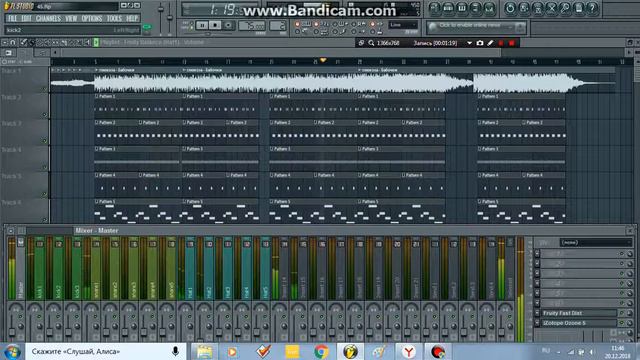Disable the Fruity Fast Dist effect LED

(x=622, y=313)
